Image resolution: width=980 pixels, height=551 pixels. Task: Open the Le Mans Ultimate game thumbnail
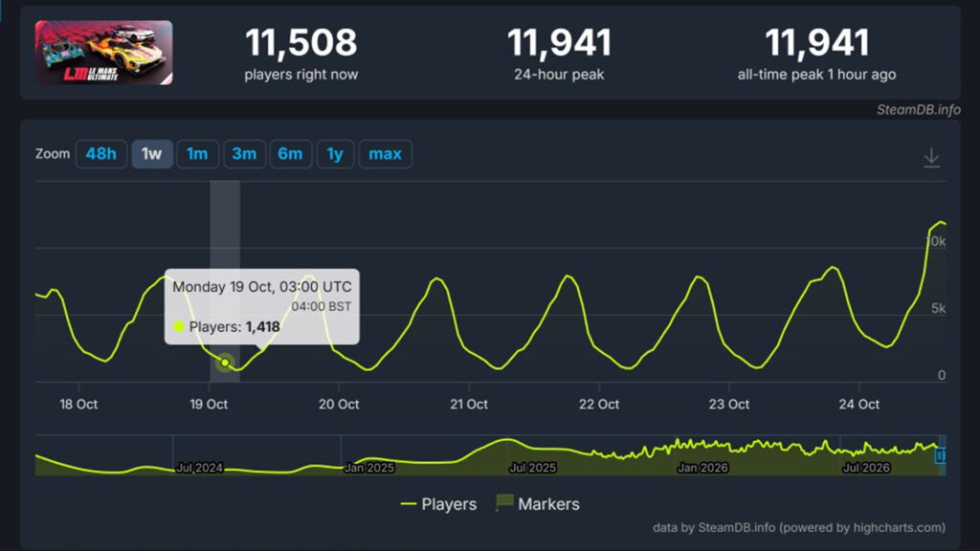click(x=103, y=53)
